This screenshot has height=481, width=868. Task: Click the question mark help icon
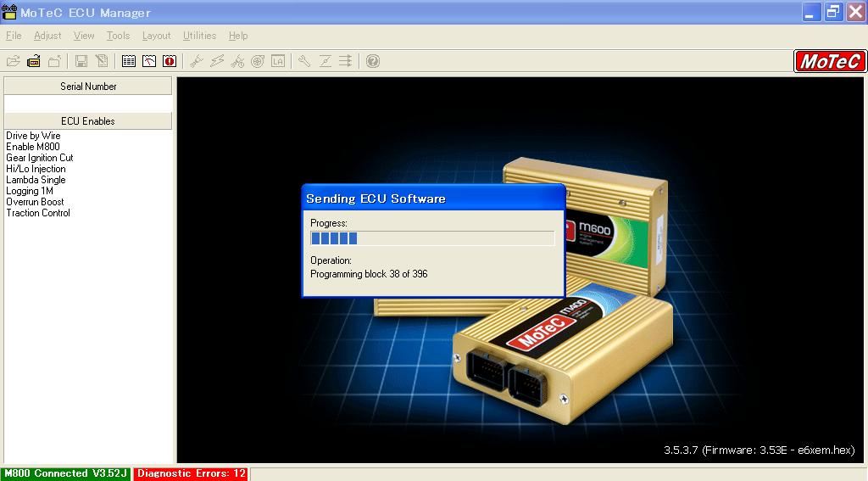(x=373, y=61)
